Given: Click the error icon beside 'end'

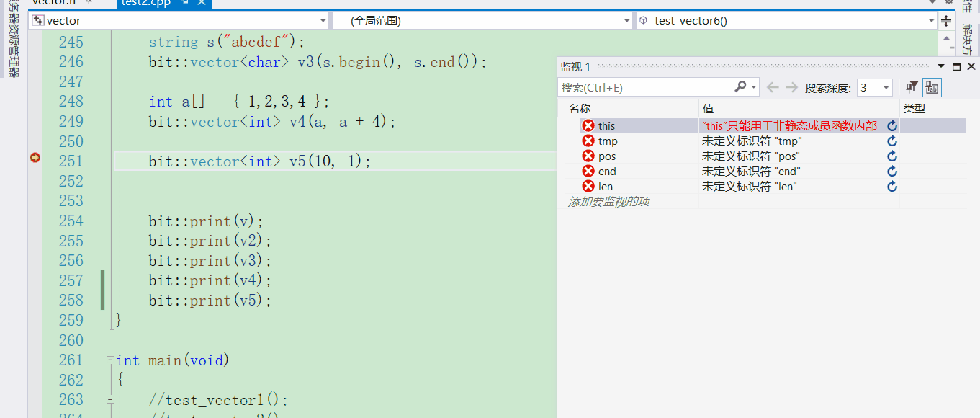Looking at the screenshot, I should pyautogui.click(x=588, y=172).
